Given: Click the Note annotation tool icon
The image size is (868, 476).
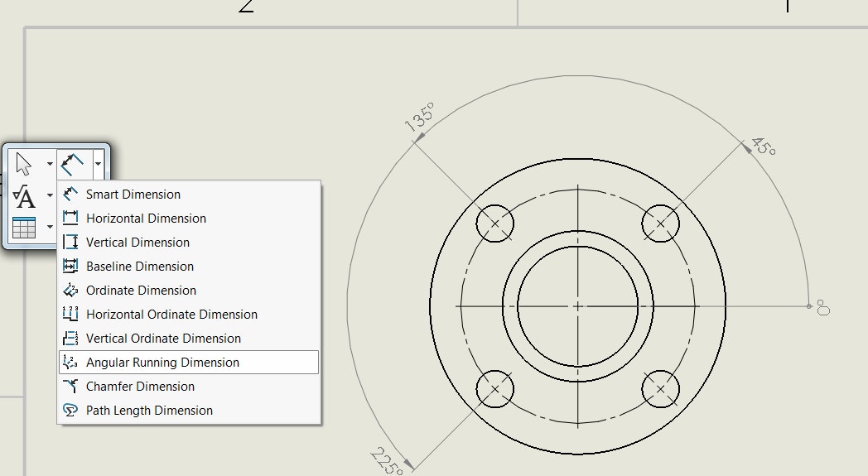Looking at the screenshot, I should 25,196.
